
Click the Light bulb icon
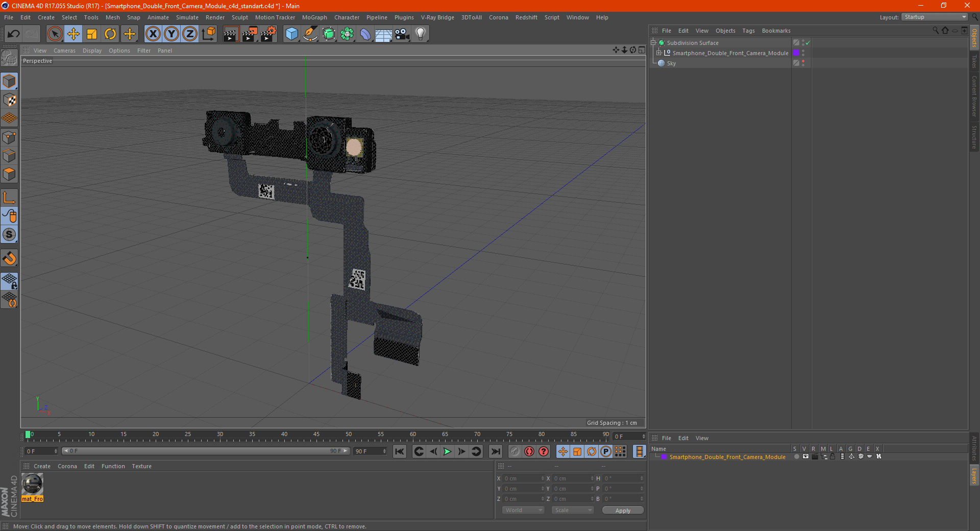click(421, 34)
